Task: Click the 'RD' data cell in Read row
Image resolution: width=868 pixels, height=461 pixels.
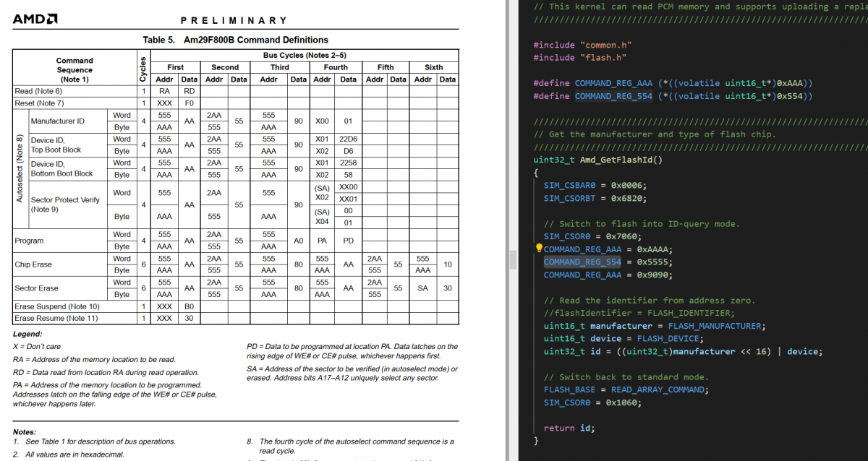Action: (189, 91)
